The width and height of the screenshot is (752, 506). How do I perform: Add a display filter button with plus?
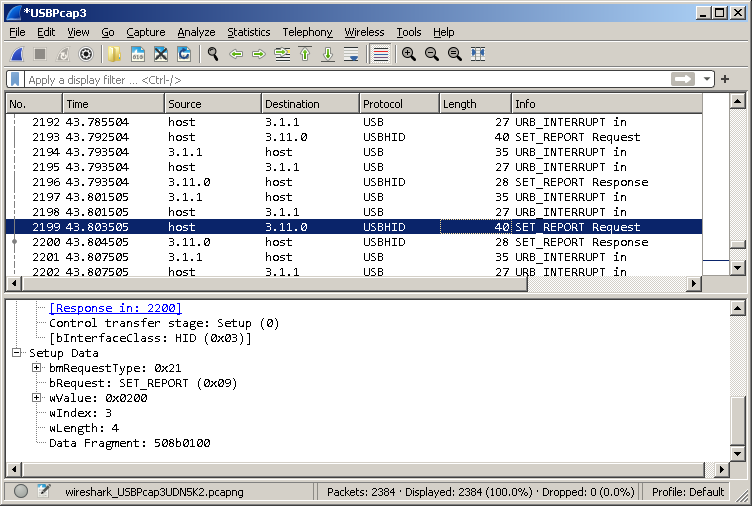coord(725,79)
